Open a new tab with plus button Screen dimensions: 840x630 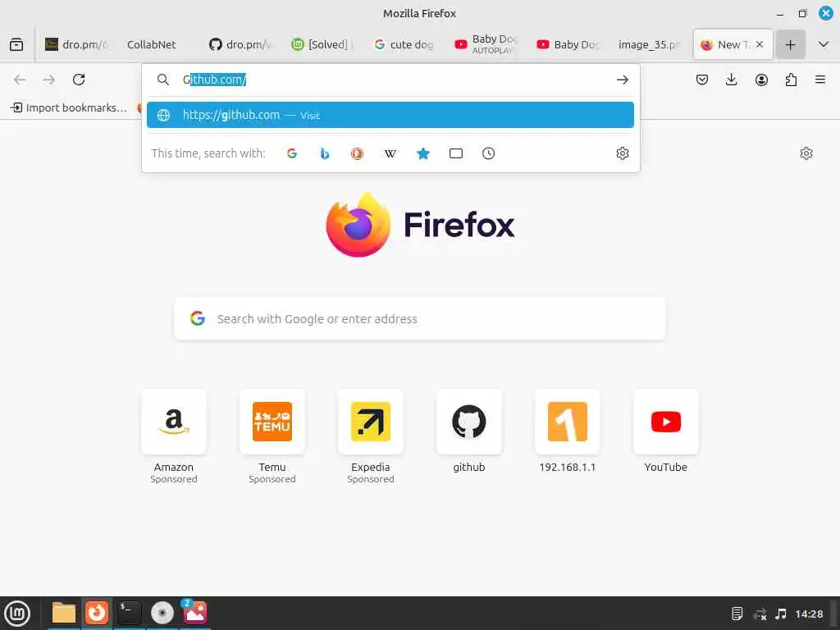click(x=790, y=44)
